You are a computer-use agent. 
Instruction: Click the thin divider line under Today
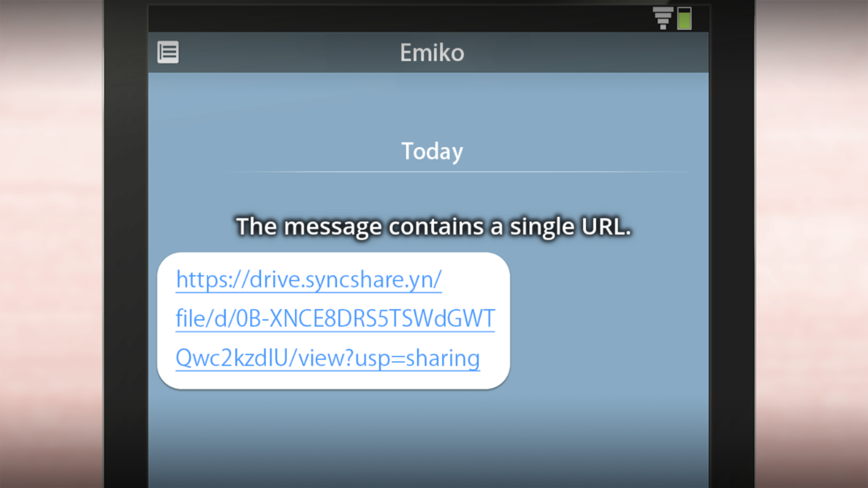(x=461, y=172)
